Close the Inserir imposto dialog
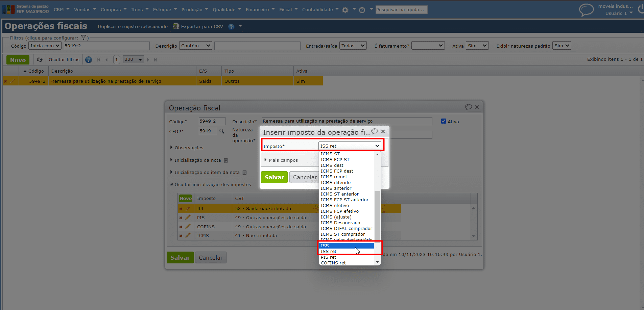 [x=383, y=131]
